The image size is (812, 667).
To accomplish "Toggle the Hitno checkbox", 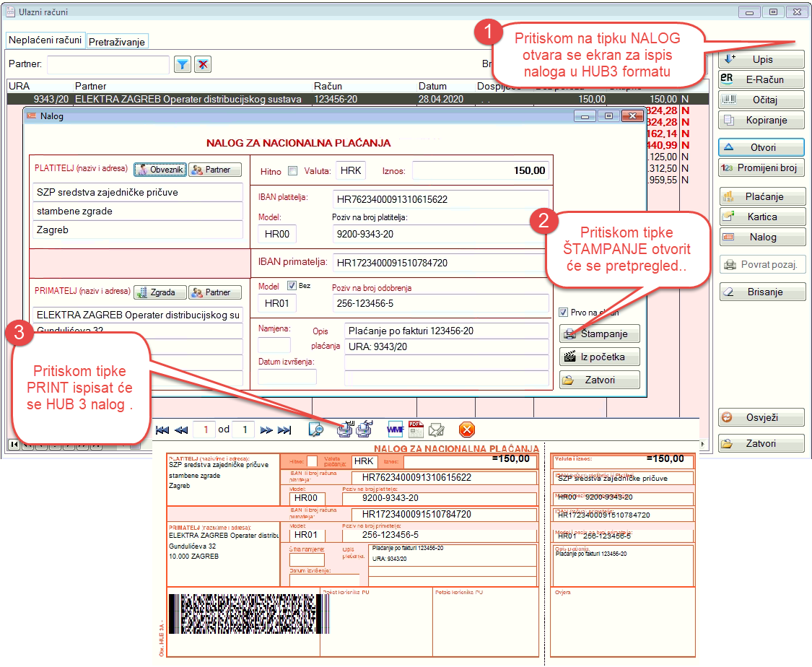I will point(292,171).
